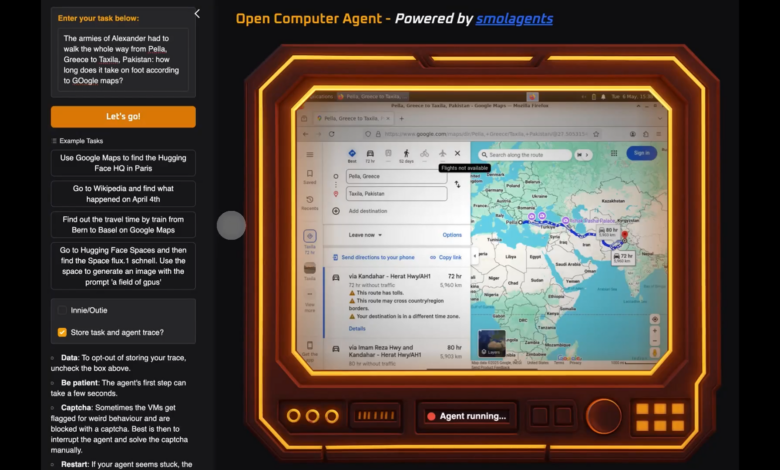Image resolution: width=780 pixels, height=470 pixels.
Task: Click the Let's go! button
Action: [x=123, y=116]
